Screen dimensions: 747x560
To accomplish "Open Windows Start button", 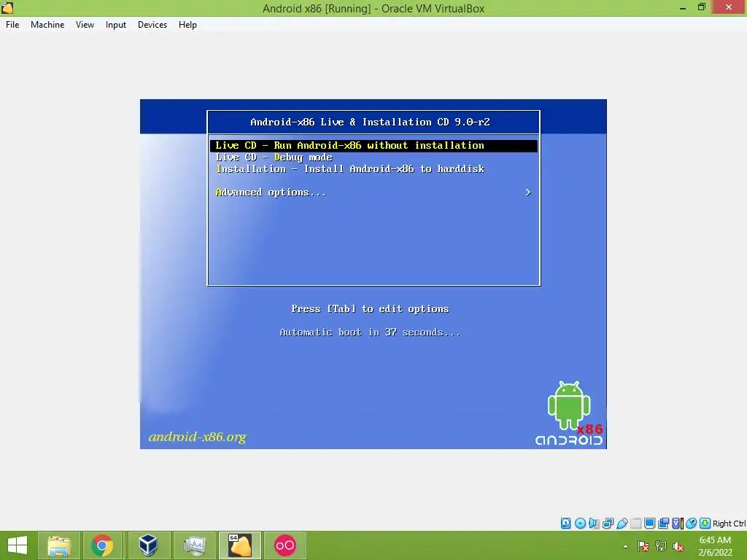I will click(18, 545).
